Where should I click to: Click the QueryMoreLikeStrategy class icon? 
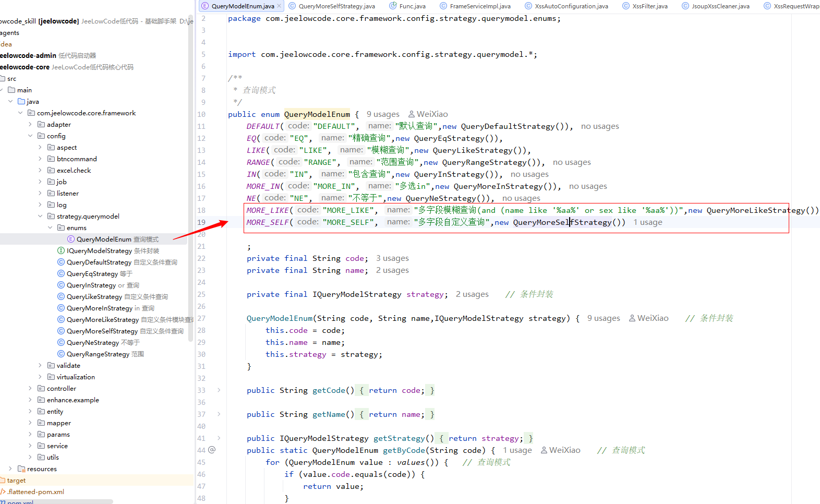[x=61, y=319]
